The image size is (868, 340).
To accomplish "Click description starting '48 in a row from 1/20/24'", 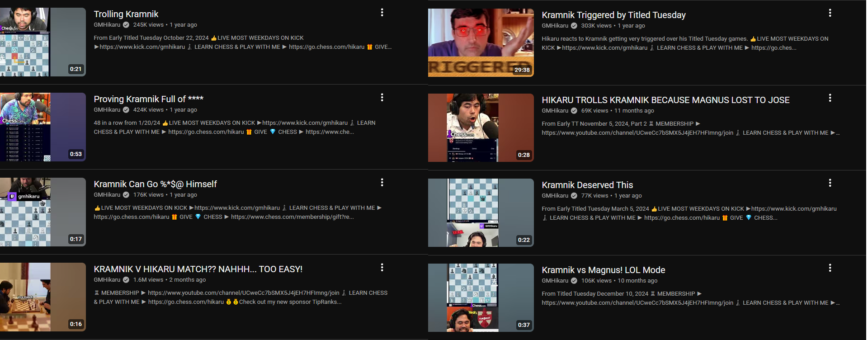I will tap(235, 127).
